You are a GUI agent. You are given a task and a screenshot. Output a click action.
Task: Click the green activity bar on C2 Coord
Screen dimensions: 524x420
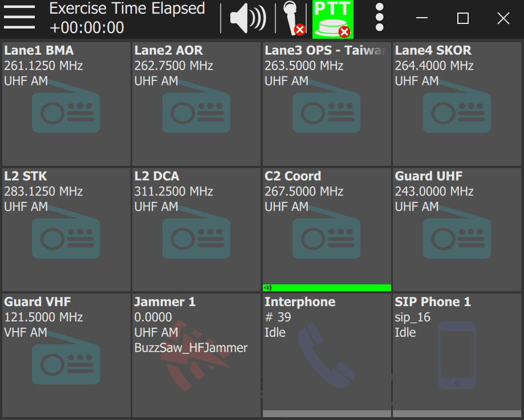click(x=327, y=287)
